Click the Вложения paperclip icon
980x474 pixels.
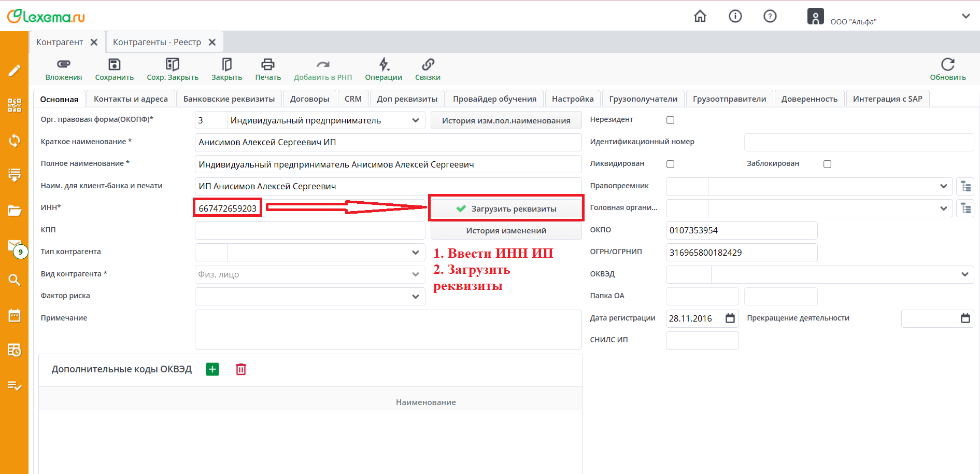(63, 64)
